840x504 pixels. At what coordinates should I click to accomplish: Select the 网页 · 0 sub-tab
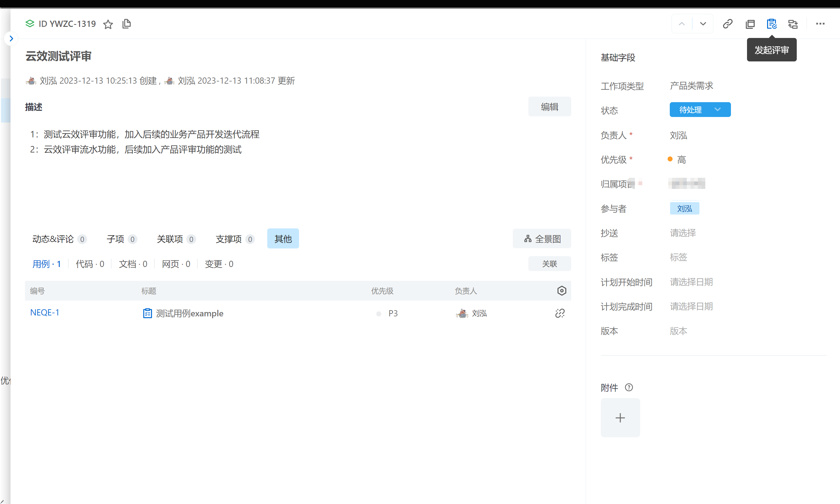176,264
